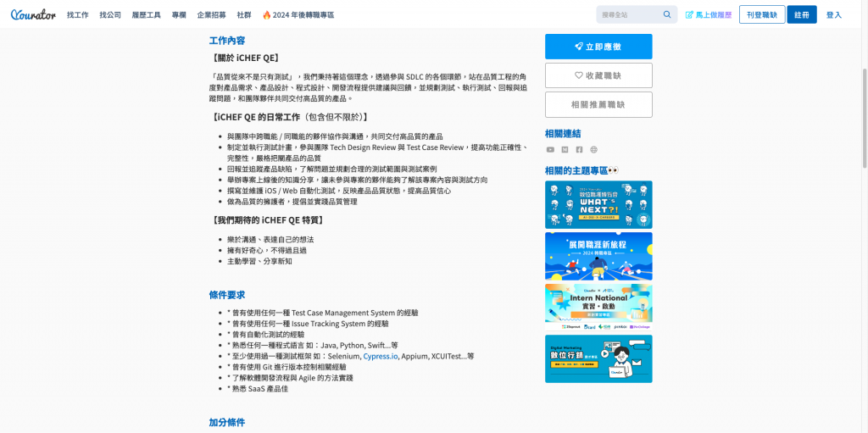Click the 立即應徵 apply button
Viewport: 868px width, 433px height.
(x=598, y=47)
